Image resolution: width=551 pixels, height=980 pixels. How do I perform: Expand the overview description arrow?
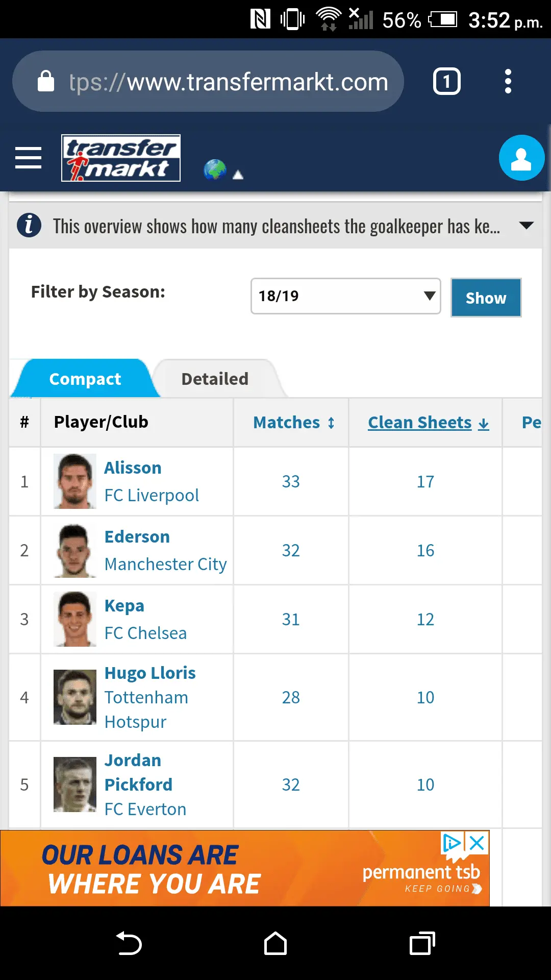(x=526, y=225)
